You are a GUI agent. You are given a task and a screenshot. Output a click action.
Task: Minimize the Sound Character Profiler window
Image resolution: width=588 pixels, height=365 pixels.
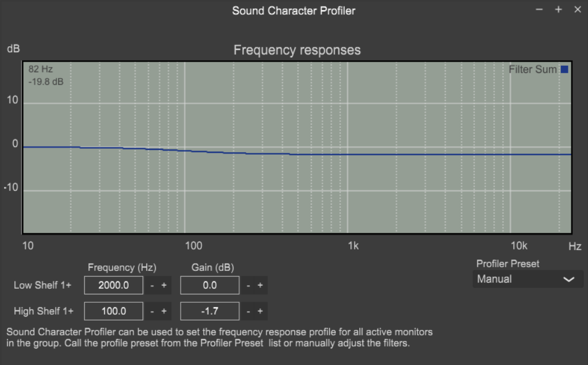539,9
